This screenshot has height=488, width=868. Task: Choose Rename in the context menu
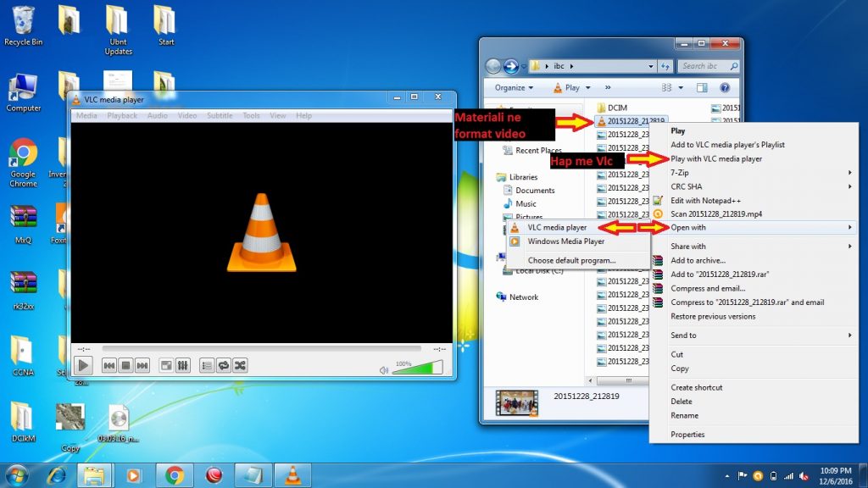point(754,415)
